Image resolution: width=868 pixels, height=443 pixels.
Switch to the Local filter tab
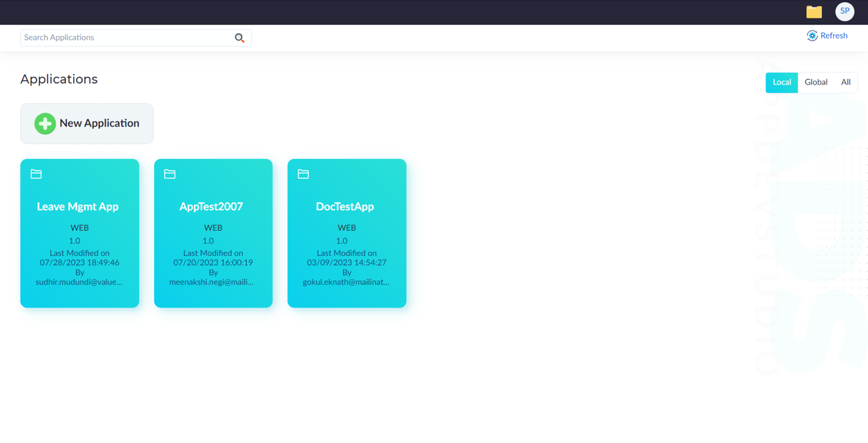[782, 82]
